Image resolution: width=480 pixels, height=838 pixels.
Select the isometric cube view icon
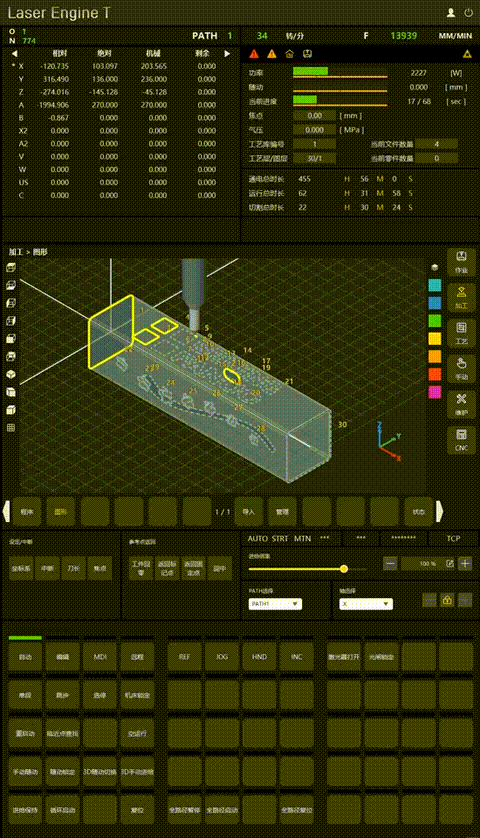[11, 374]
